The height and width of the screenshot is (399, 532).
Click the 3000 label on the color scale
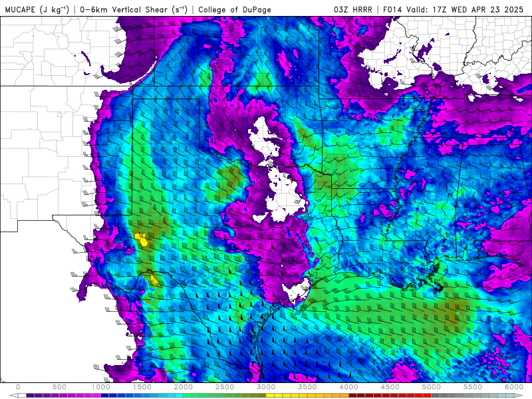266,387
